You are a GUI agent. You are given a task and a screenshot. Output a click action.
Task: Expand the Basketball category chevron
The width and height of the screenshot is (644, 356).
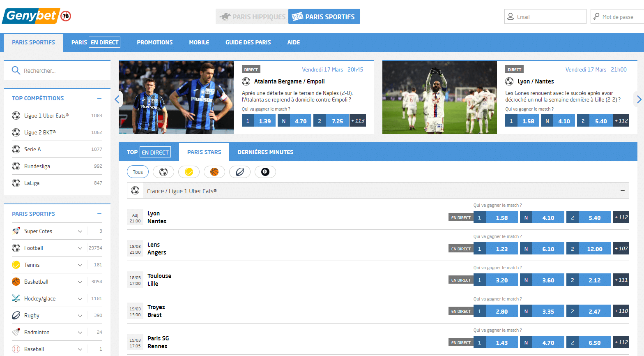80,282
